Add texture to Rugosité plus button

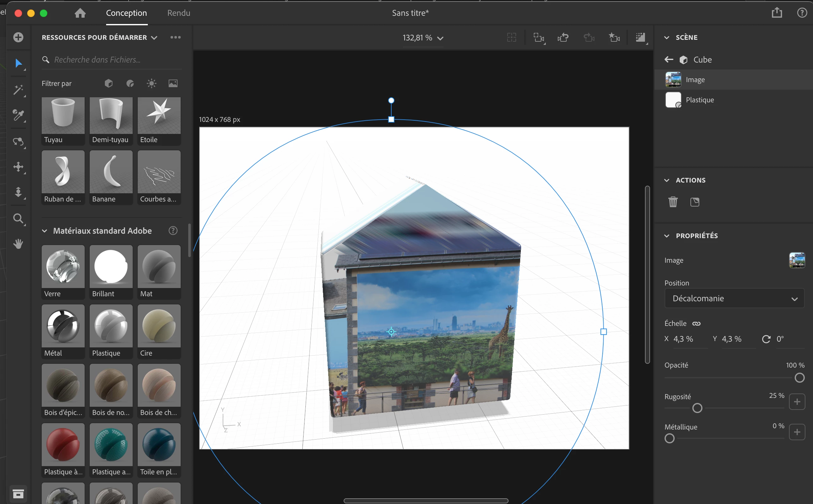click(x=797, y=402)
